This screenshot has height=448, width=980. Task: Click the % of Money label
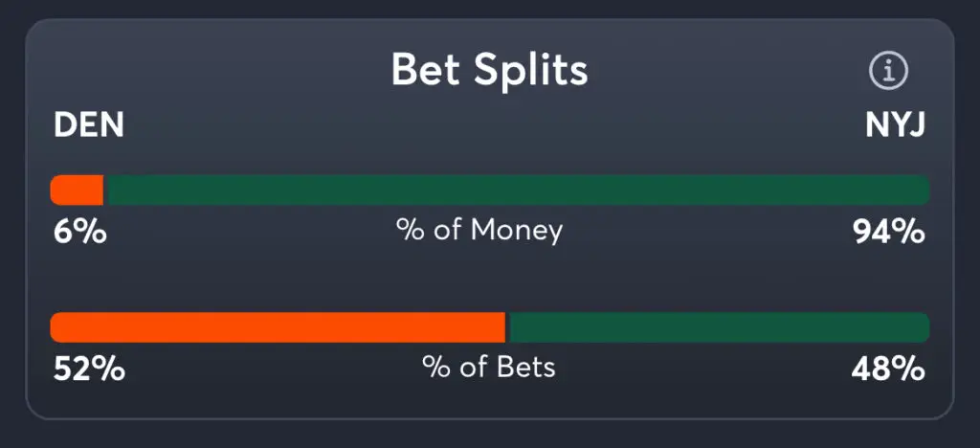tap(479, 231)
